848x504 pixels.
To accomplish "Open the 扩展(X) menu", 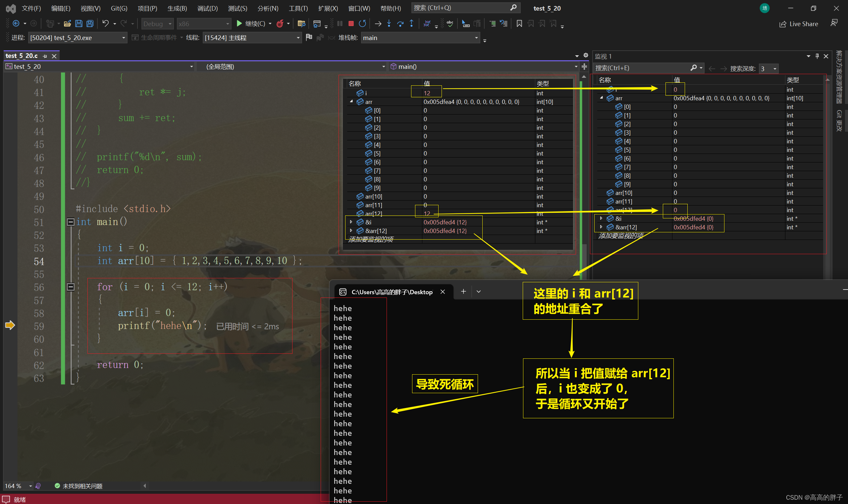I will (328, 8).
